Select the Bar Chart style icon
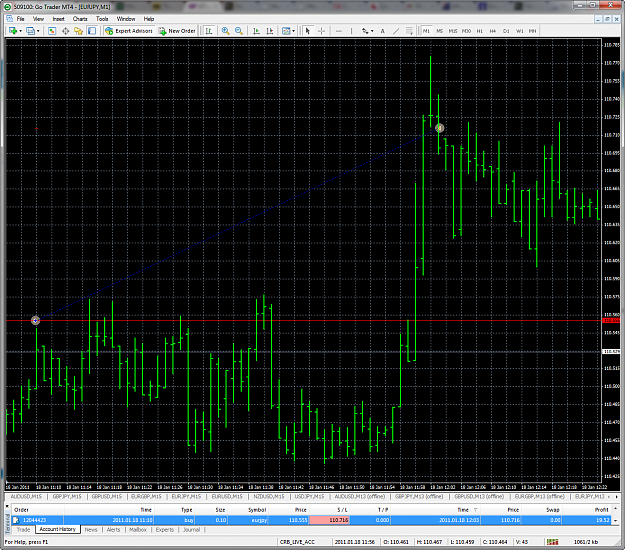The width and height of the screenshot is (625, 550). (209, 31)
